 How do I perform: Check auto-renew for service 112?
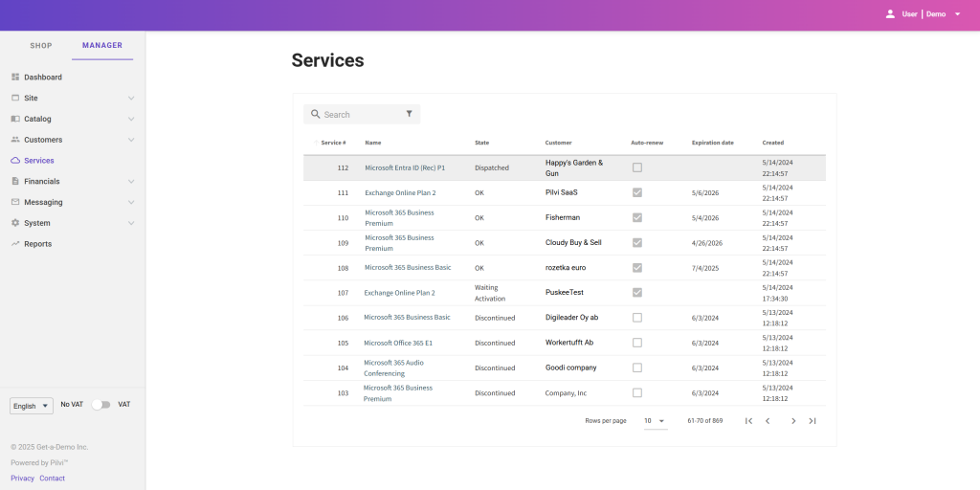pos(637,167)
